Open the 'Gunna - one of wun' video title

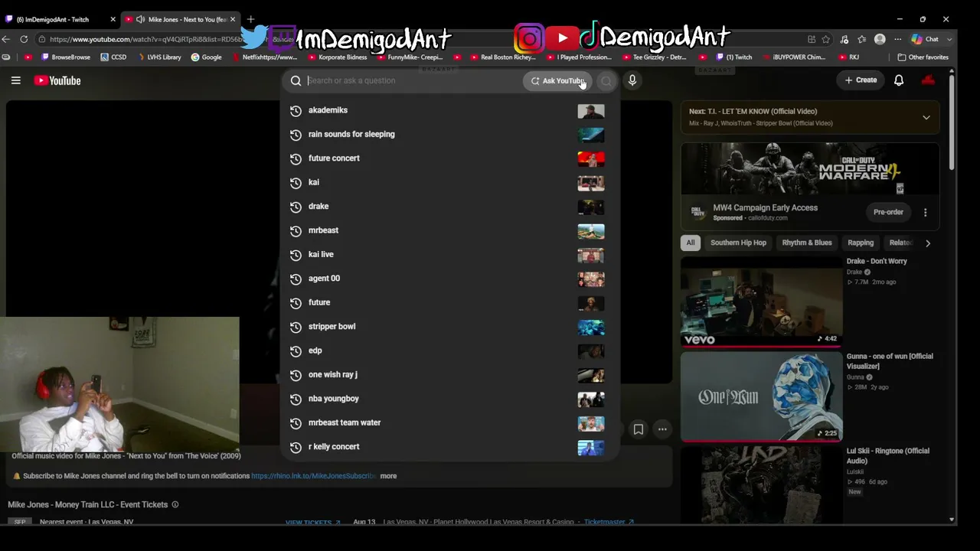[x=890, y=361]
